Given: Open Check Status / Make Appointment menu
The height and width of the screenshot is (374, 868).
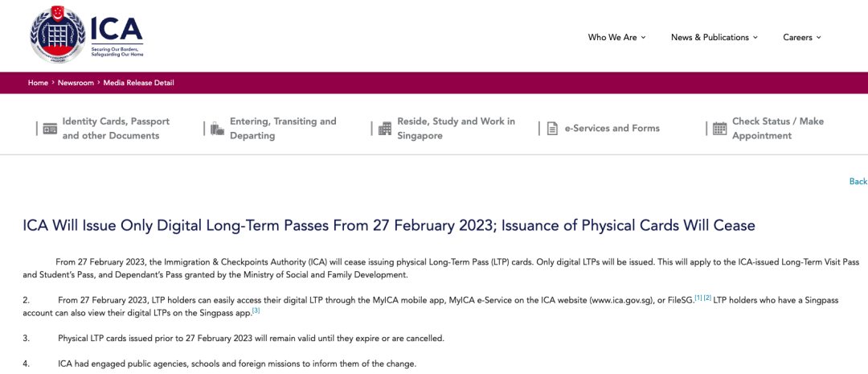Looking at the screenshot, I should pos(777,129).
